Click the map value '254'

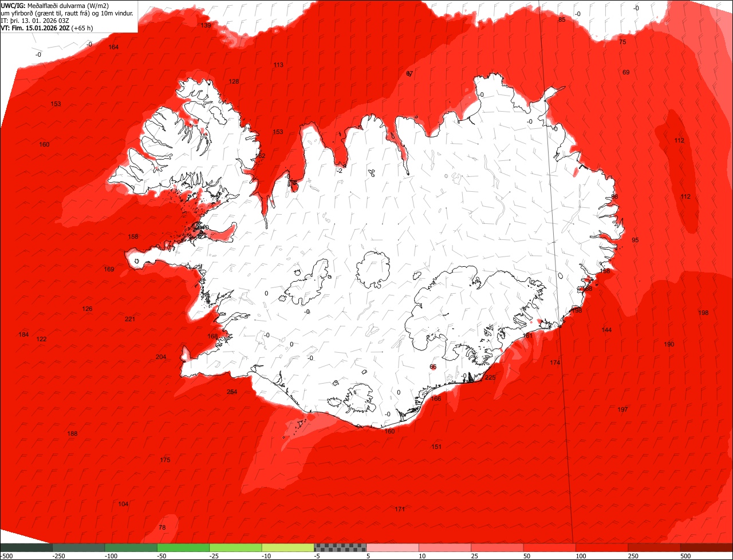point(232,392)
